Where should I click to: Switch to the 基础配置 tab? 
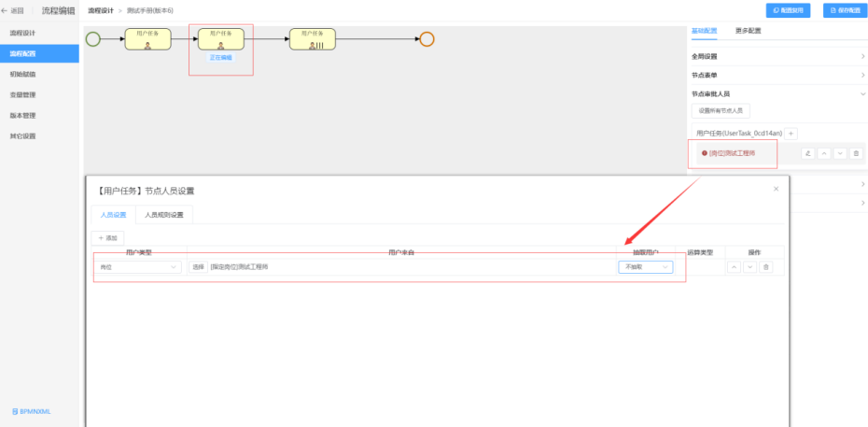click(x=704, y=31)
